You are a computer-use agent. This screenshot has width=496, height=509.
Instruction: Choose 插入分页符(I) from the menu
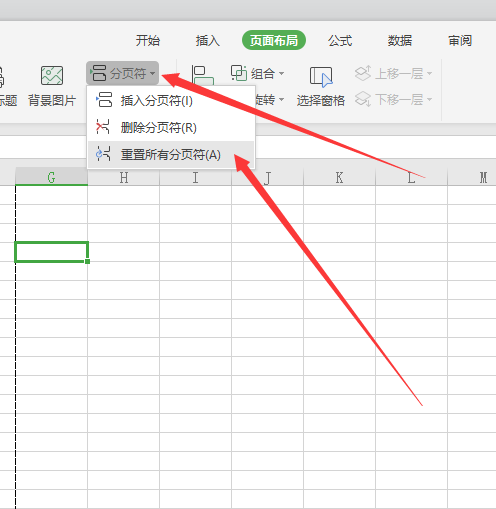(x=171, y=100)
